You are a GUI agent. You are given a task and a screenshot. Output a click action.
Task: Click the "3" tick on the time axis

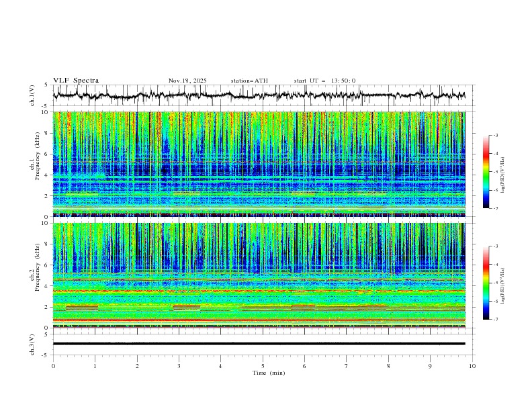pos(179,366)
